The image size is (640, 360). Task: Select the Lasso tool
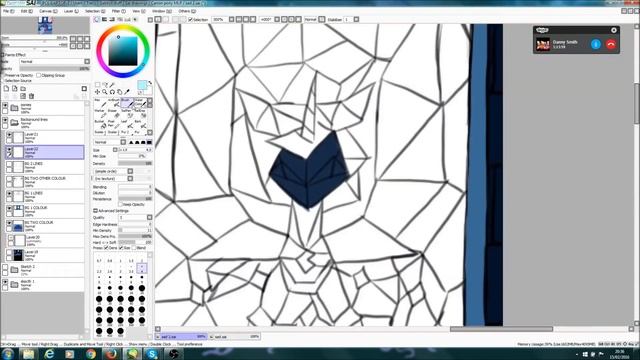105,84
